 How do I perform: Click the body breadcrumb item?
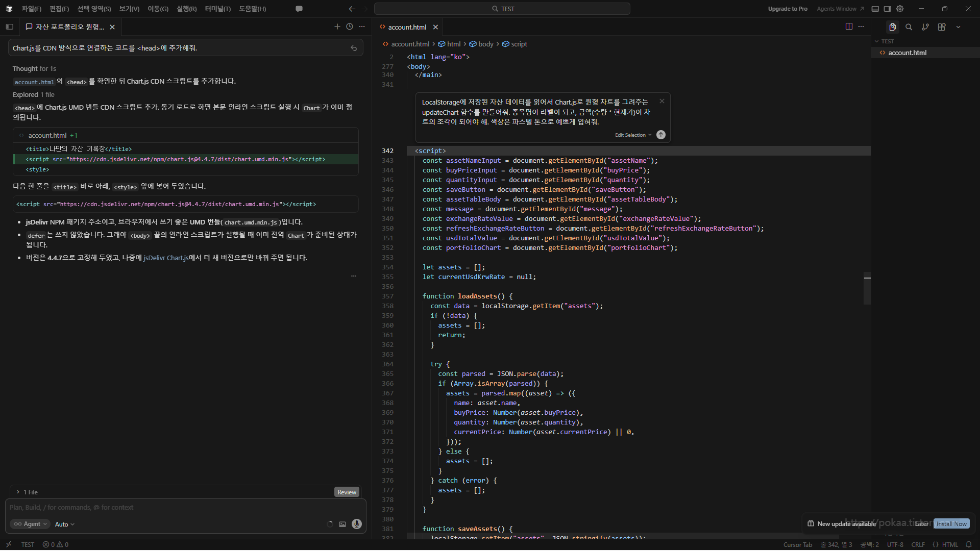(481, 44)
